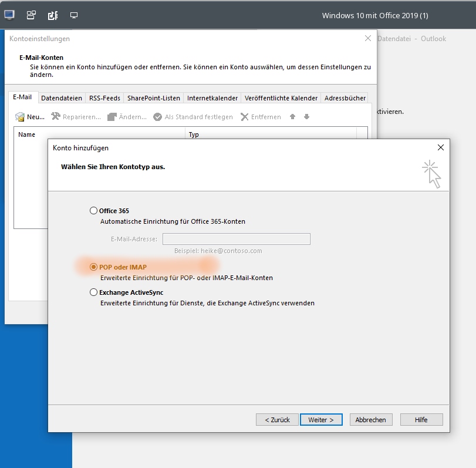Click the Abbrechen button
This screenshot has width=476, height=468.
click(x=371, y=420)
